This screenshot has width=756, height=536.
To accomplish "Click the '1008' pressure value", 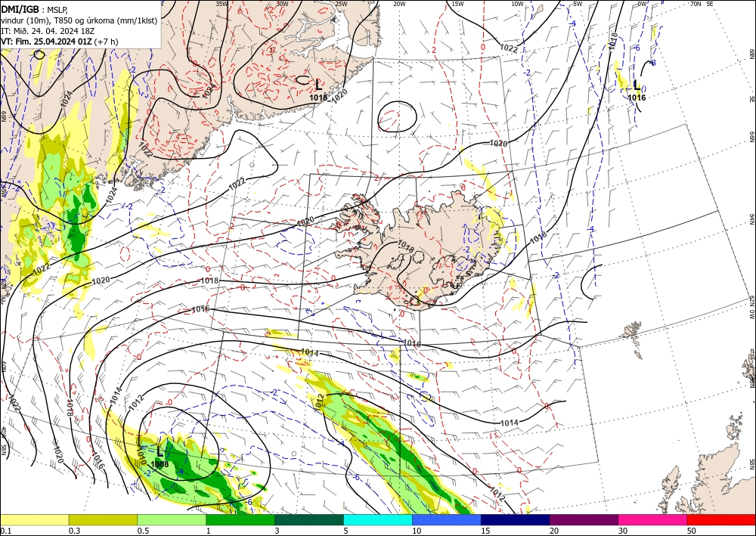I will tap(160, 464).
